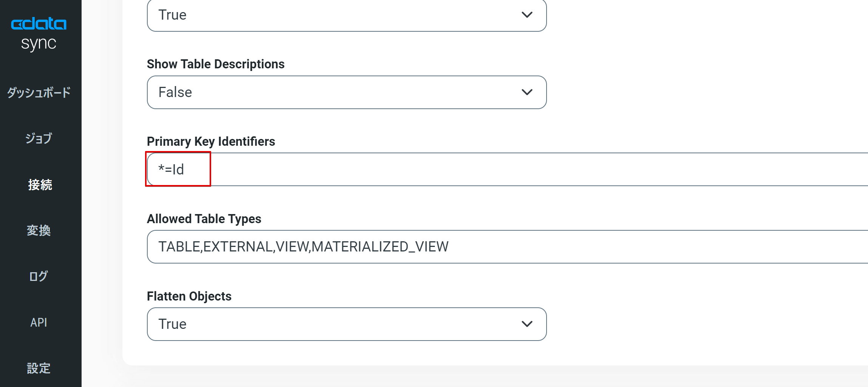Navigate to the API section
The image size is (868, 387).
coord(39,322)
